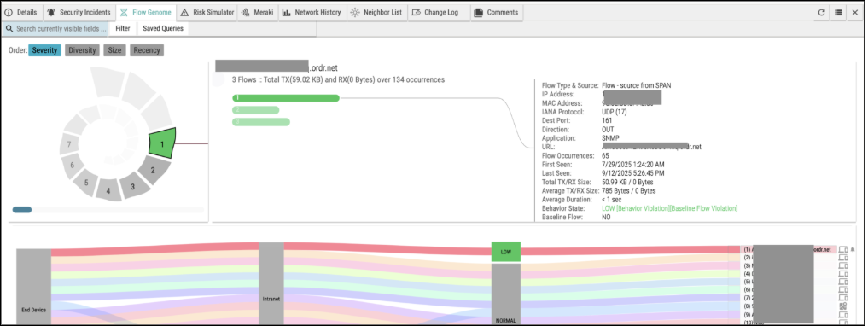The height and width of the screenshot is (326, 868).
Task: Focus the search visible fields box
Action: [x=55, y=29]
